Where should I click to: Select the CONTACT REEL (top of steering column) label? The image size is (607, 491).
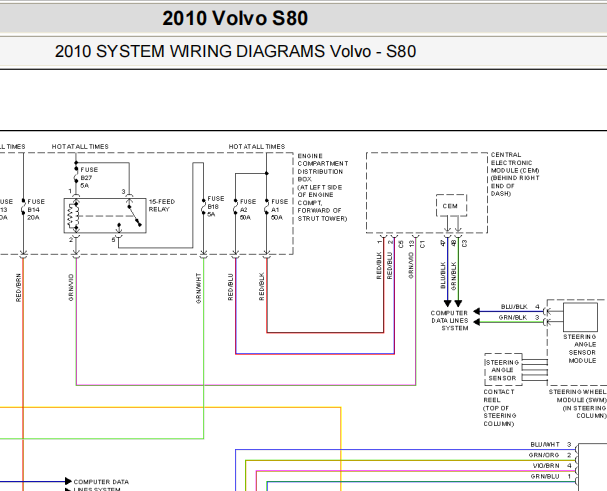coord(500,408)
